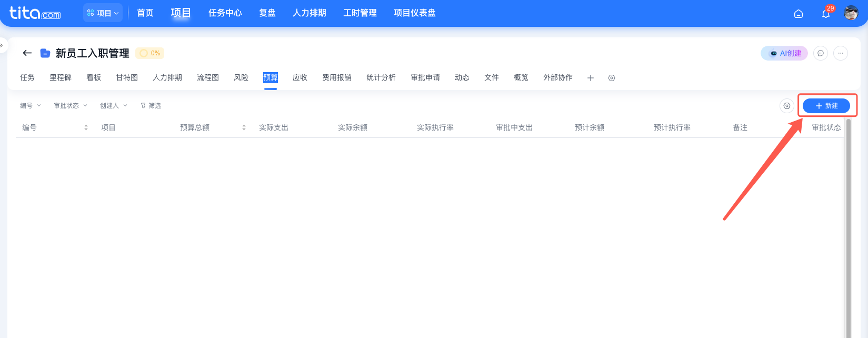Switch to the 统计分析 tab
The width and height of the screenshot is (868, 338).
381,77
